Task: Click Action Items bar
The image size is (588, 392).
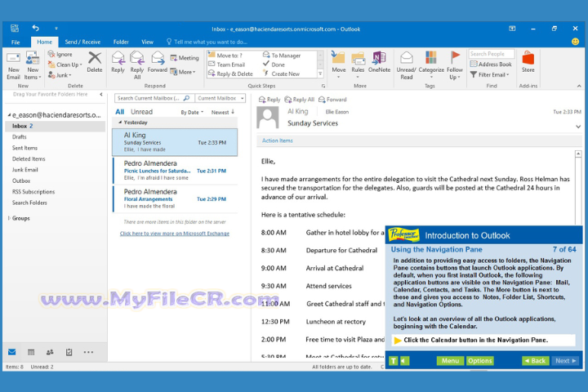Action: [418, 140]
